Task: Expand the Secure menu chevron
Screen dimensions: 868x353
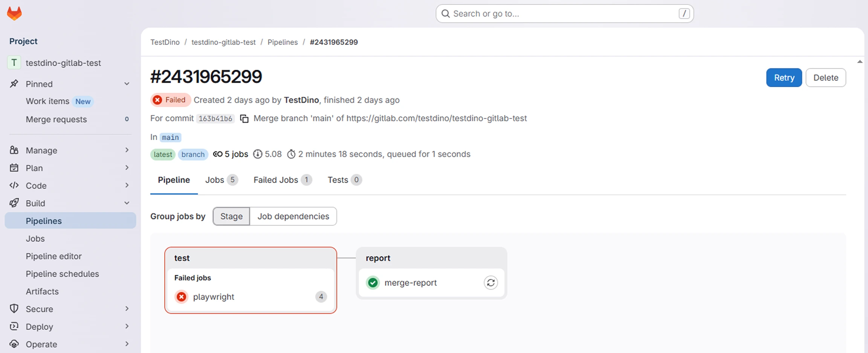Action: point(127,308)
